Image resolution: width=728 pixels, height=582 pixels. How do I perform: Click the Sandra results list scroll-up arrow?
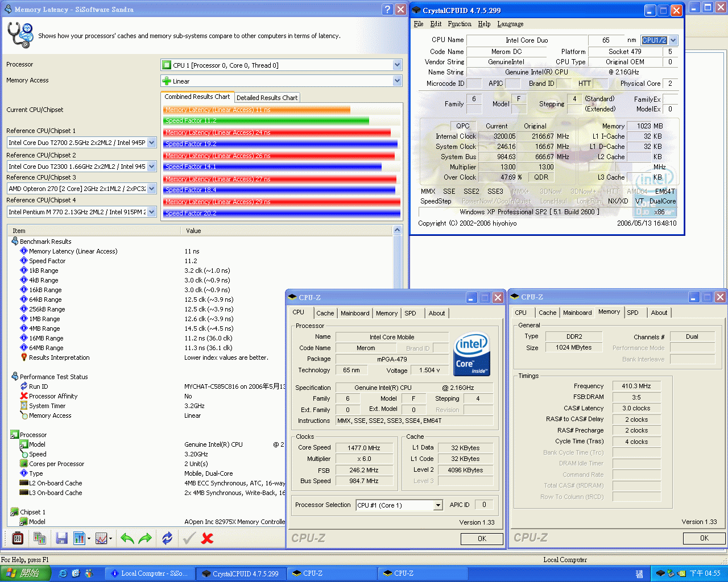coord(397,231)
